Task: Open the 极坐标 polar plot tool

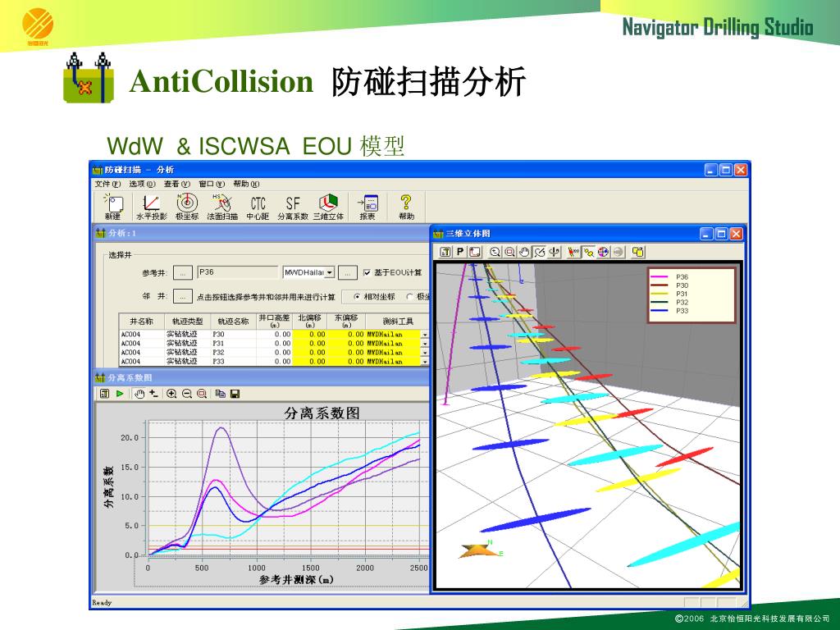Action: coord(187,207)
